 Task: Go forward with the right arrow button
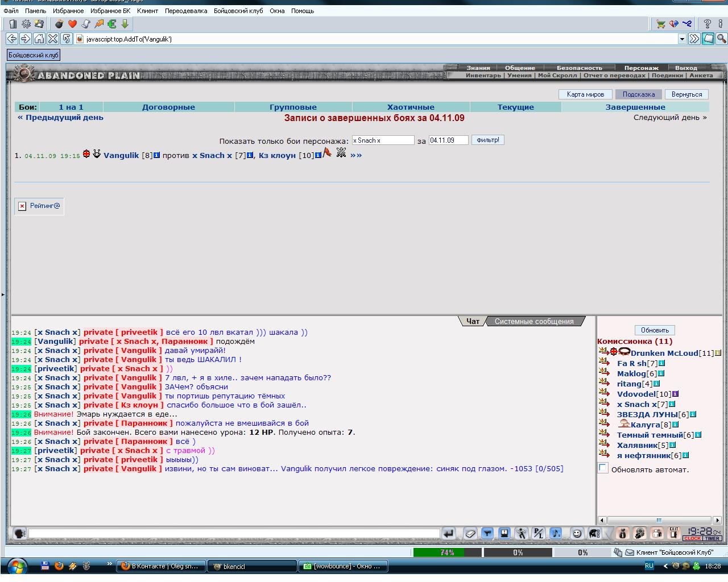click(26, 39)
